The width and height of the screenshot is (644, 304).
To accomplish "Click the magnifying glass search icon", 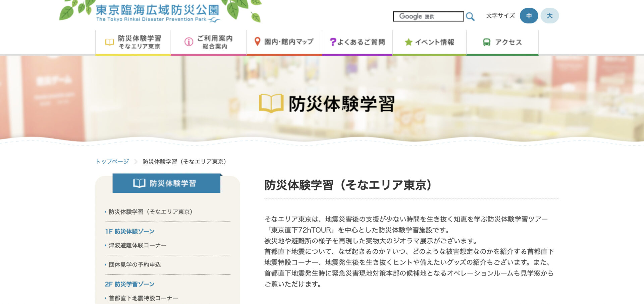I will pos(470,16).
